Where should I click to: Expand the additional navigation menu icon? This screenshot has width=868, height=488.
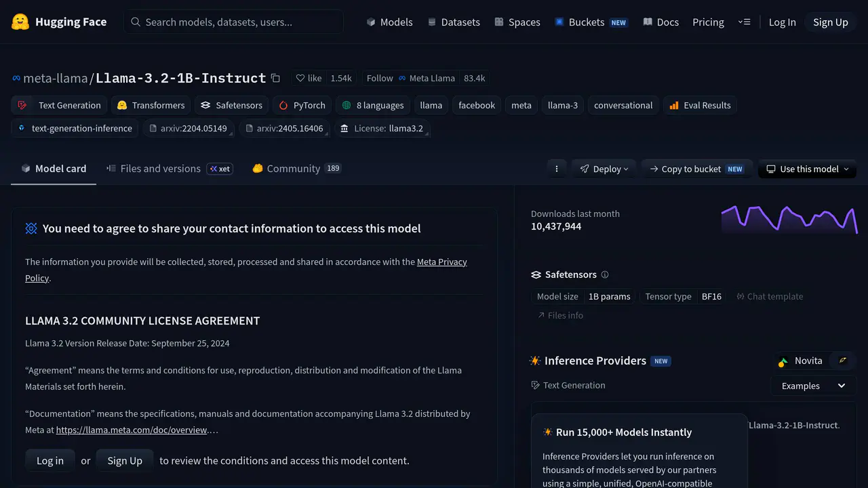click(x=744, y=22)
